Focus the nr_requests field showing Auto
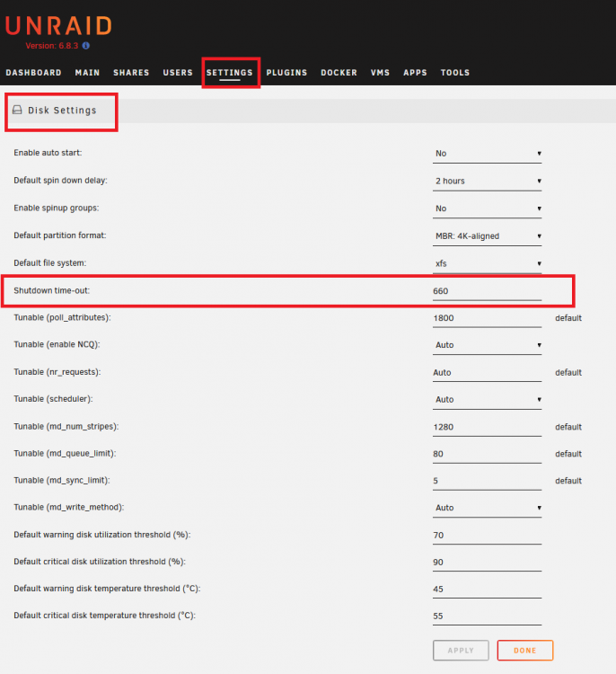The height and width of the screenshot is (674, 616). pyautogui.click(x=487, y=373)
